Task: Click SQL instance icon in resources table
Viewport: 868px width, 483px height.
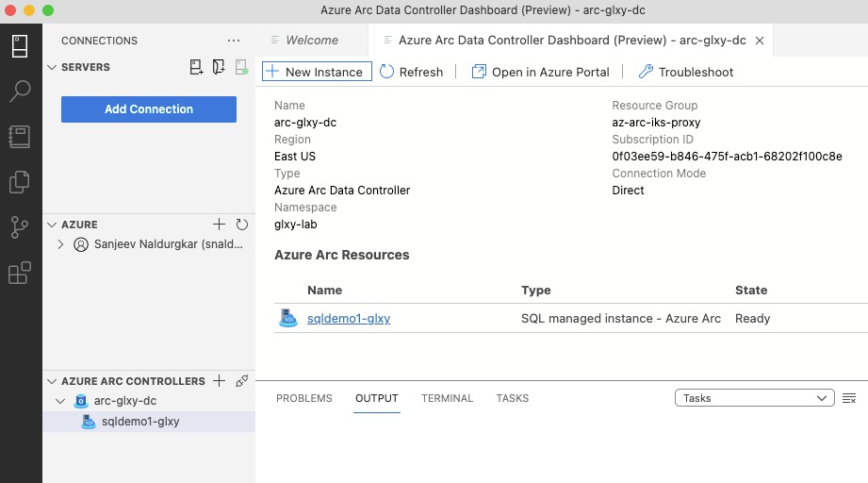Action: pyautogui.click(x=287, y=318)
